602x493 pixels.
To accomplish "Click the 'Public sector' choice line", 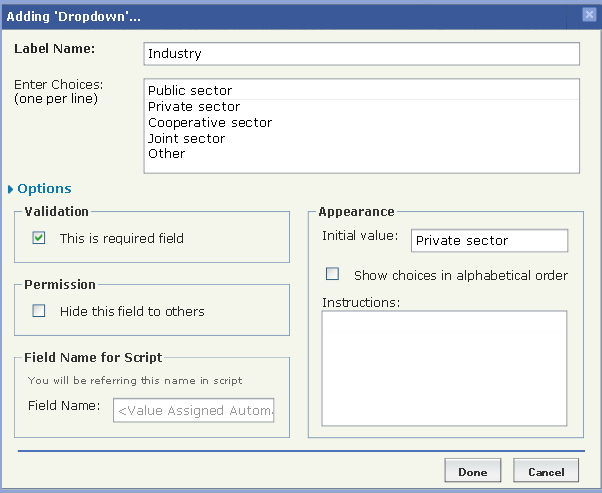I will pyautogui.click(x=190, y=91).
